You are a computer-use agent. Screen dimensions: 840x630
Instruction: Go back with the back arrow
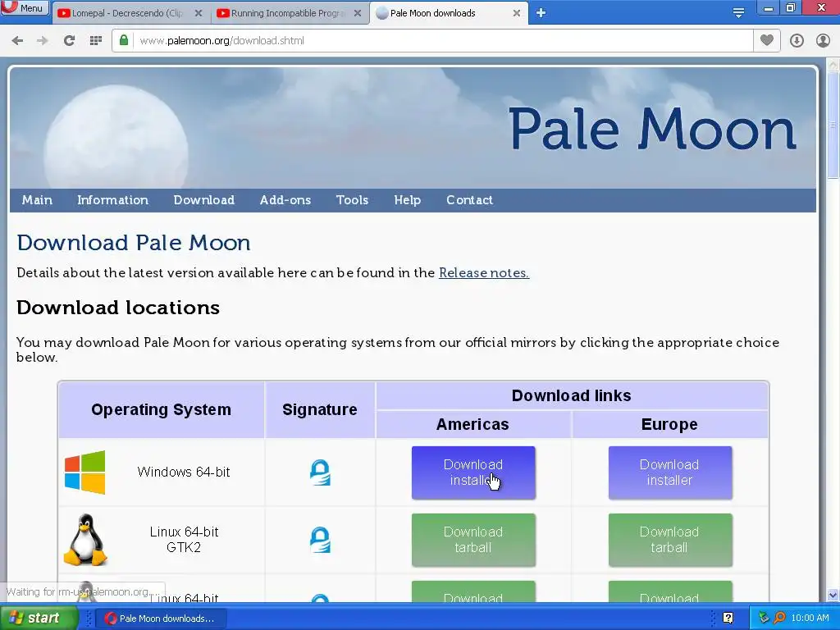[17, 41]
